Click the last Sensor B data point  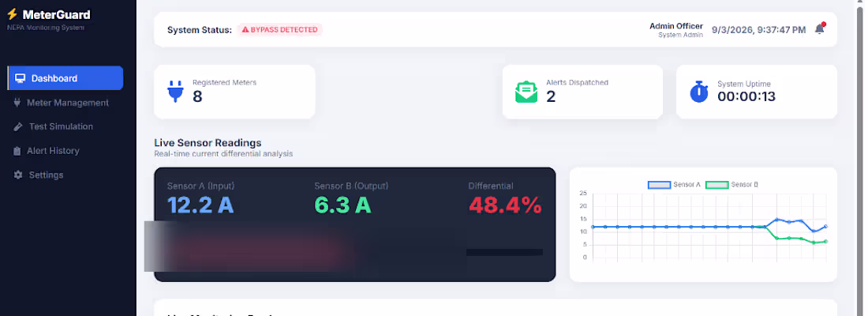pos(825,241)
